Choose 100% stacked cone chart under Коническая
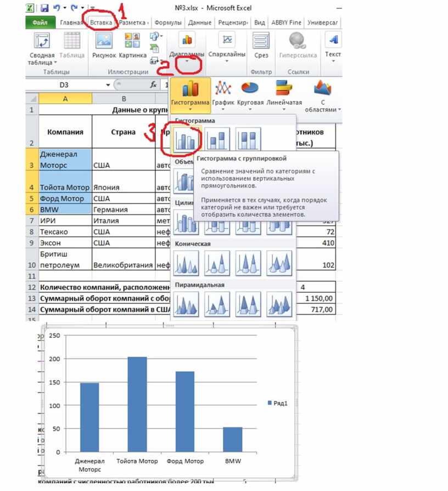Viewport: 448px width, 491px height. (248, 263)
